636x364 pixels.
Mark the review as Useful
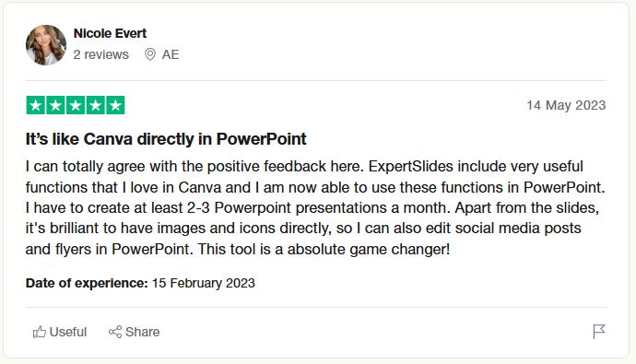60,332
